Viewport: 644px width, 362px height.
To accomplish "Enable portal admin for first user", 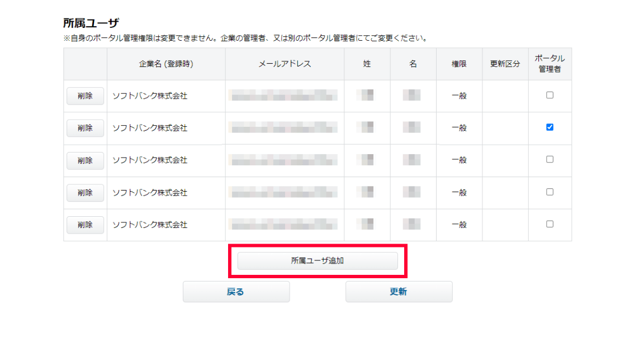I will [550, 95].
